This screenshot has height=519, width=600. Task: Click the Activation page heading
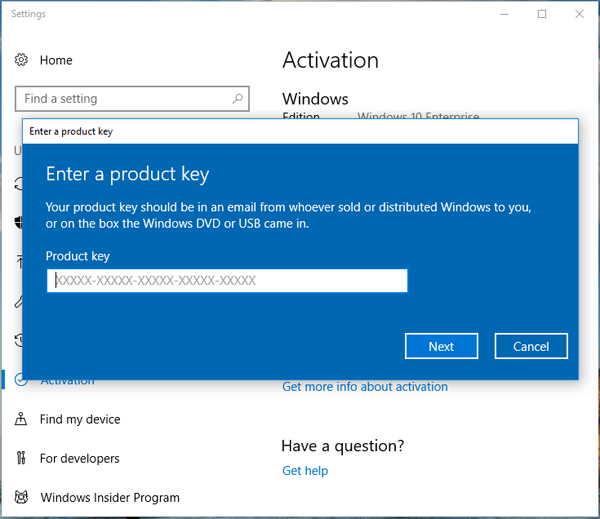(331, 60)
